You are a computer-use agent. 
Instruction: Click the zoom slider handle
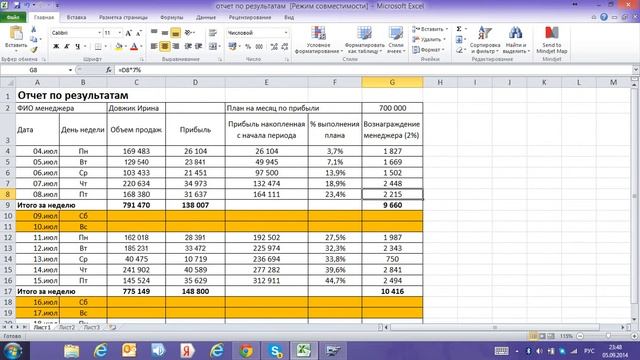click(608, 336)
